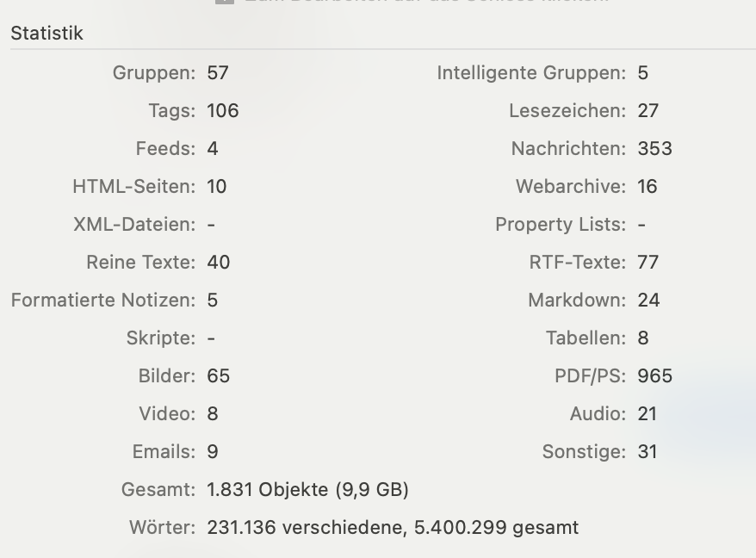
Task: Select the Sonstige statistic label
Action: tap(584, 452)
